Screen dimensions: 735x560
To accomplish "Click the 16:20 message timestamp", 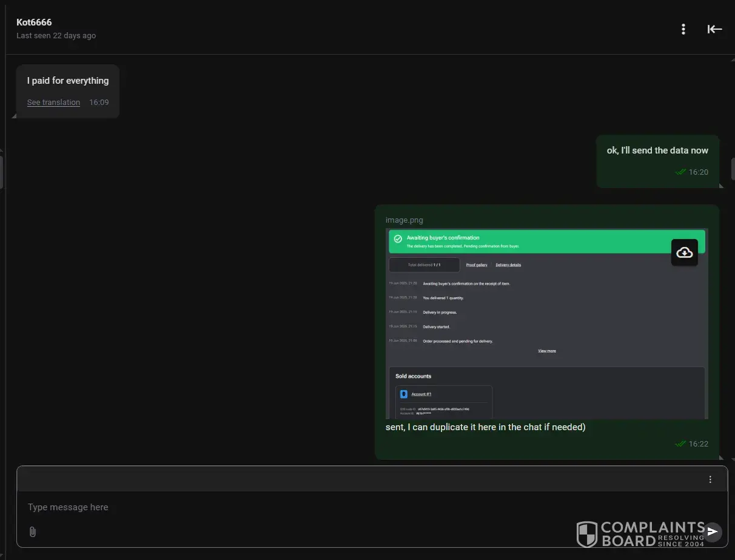I will tap(699, 172).
